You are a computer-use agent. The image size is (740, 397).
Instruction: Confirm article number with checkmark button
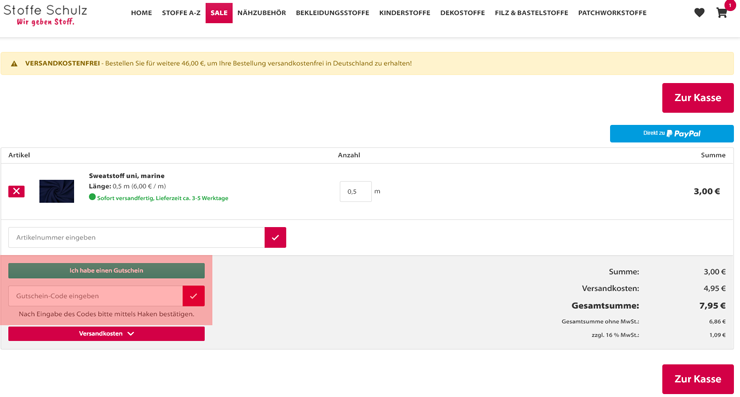(x=275, y=237)
